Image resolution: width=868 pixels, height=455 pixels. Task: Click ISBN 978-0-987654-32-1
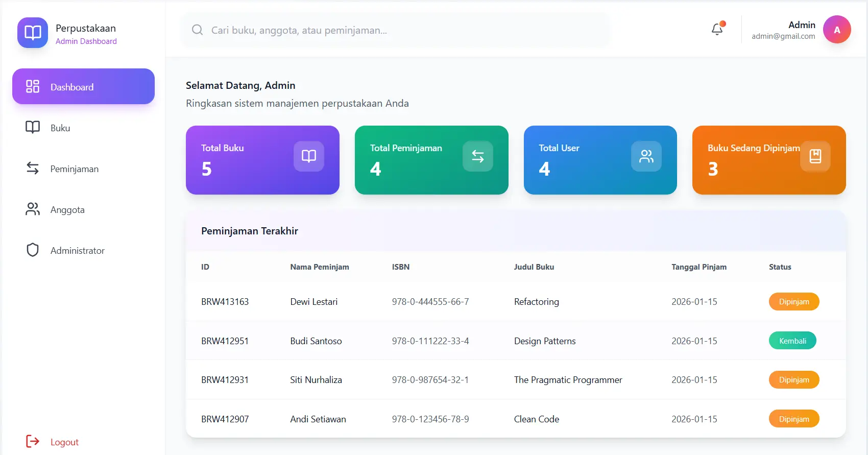(430, 379)
